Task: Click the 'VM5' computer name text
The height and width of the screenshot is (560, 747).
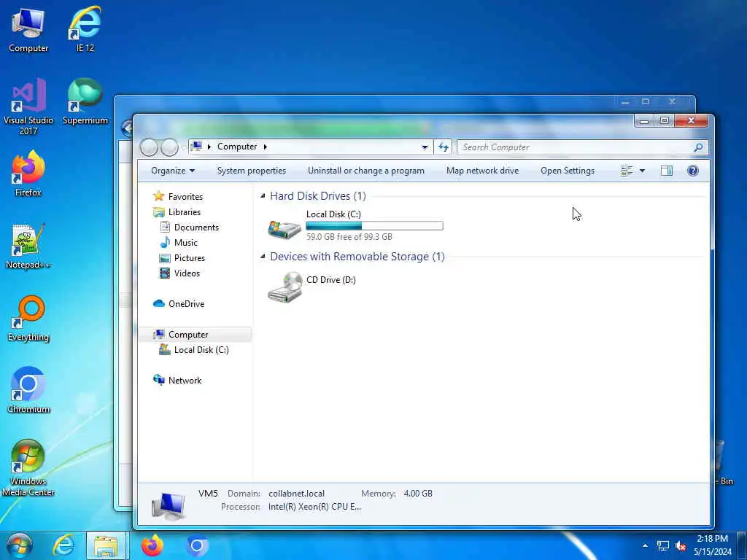Action: [208, 494]
